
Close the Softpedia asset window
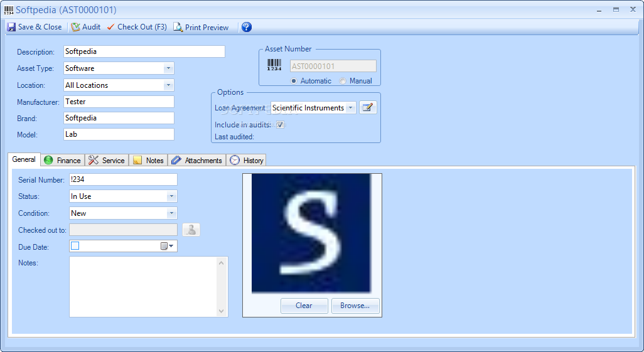[x=633, y=9]
